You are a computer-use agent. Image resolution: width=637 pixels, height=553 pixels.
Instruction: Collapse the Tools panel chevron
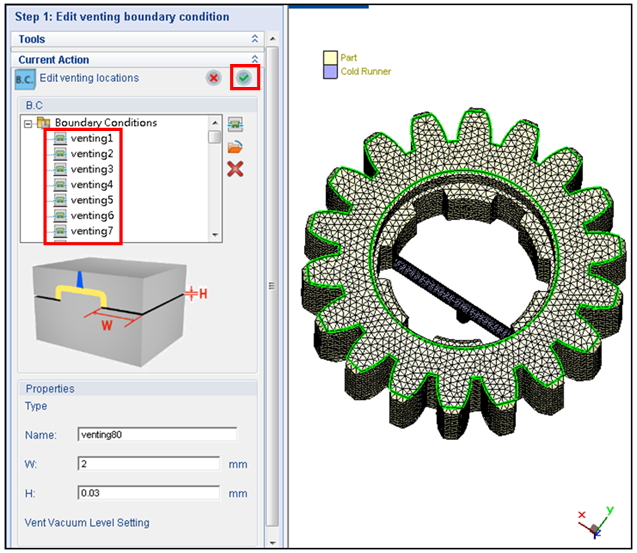tap(255, 39)
